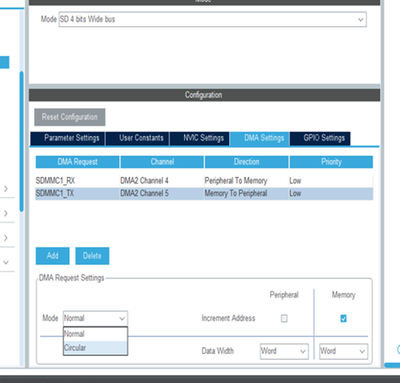The height and width of the screenshot is (383, 400).
Task: Uncheck the Memory increment address checkbox
Action: pyautogui.click(x=343, y=318)
